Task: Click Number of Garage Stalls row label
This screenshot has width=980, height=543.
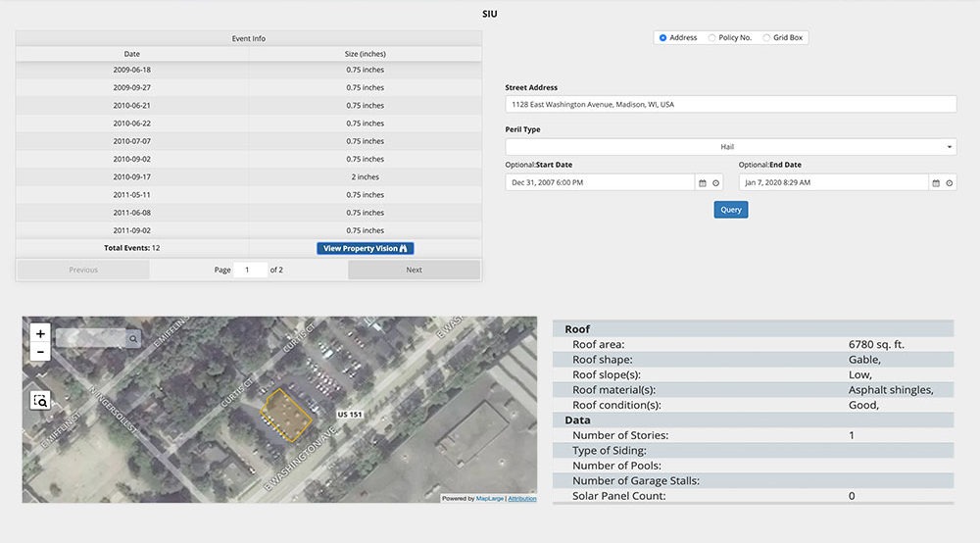Action: (x=636, y=481)
